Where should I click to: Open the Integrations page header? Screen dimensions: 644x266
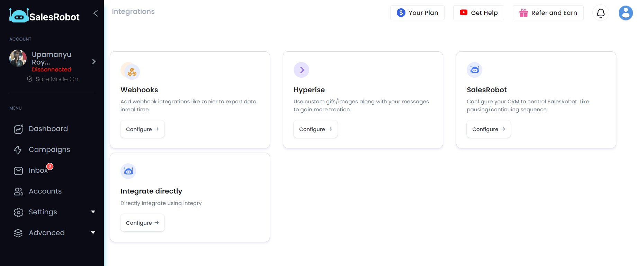point(133,11)
